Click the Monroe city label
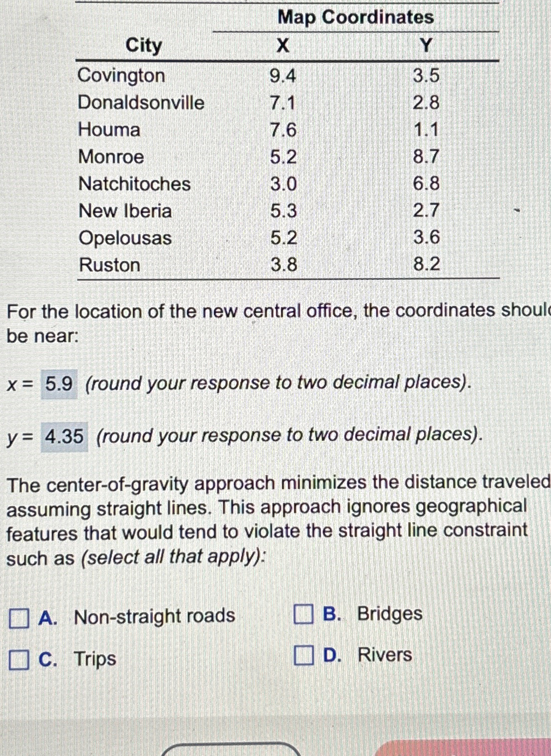 tap(110, 157)
